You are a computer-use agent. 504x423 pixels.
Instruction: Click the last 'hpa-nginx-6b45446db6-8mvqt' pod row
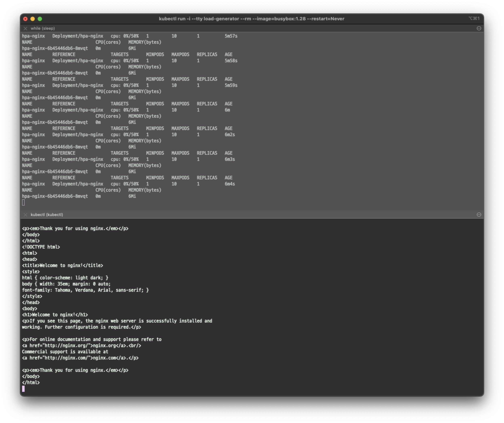point(79,196)
